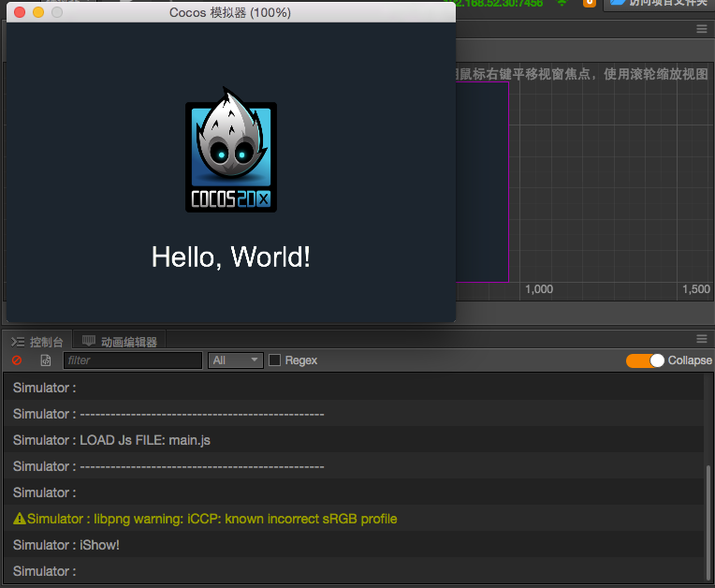Switch to the 动画编辑器 animation editor tab
The height and width of the screenshot is (588, 715).
point(121,342)
